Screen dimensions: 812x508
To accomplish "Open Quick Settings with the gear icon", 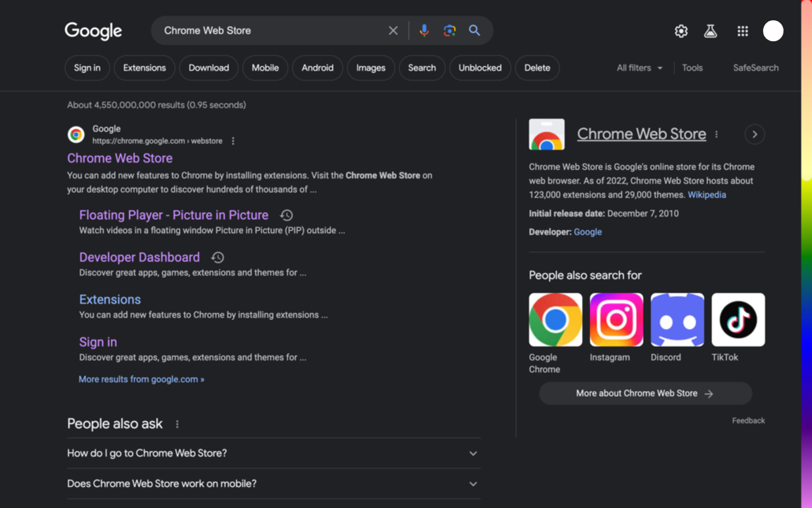I will (681, 30).
